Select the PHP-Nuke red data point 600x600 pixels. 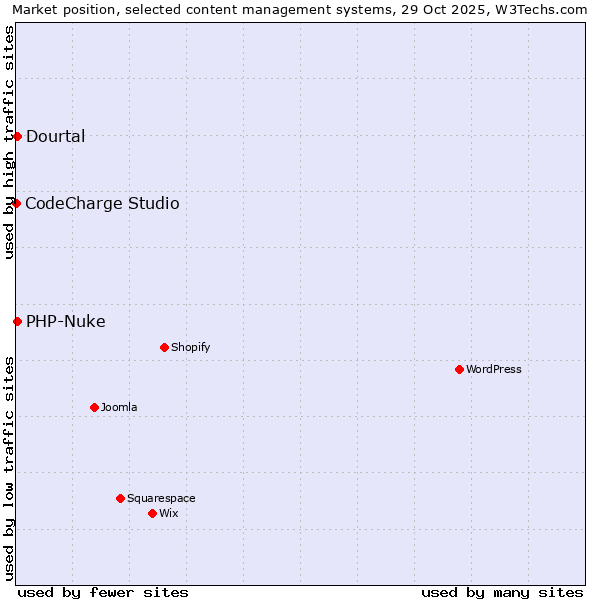(x=17, y=321)
